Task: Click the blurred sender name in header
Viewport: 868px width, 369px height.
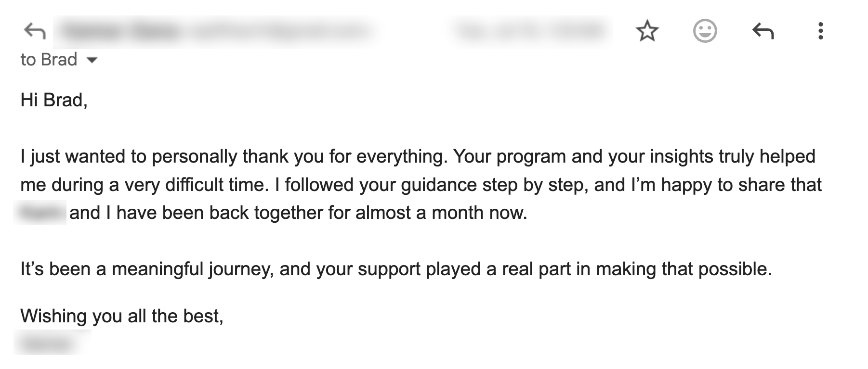Action: [x=120, y=32]
